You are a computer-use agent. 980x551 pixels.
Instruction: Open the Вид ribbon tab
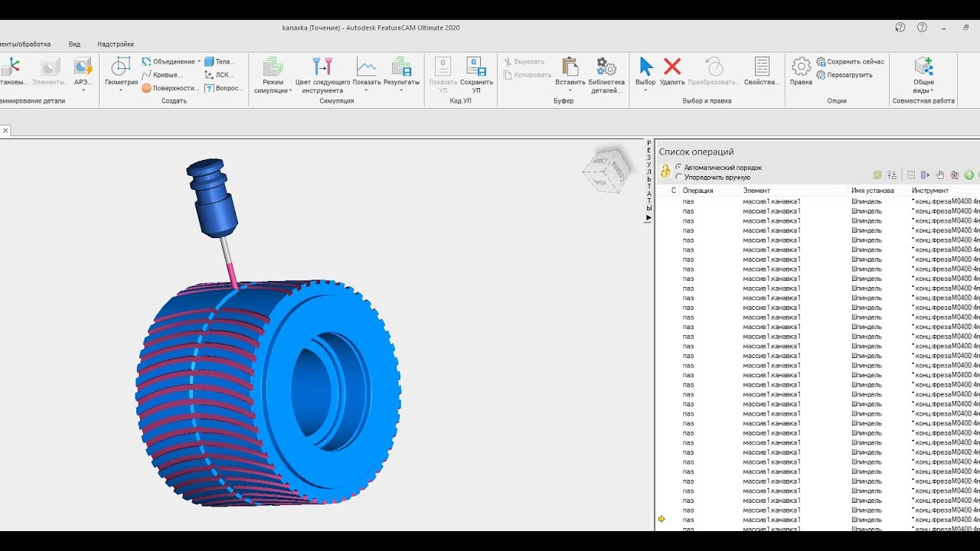[74, 44]
